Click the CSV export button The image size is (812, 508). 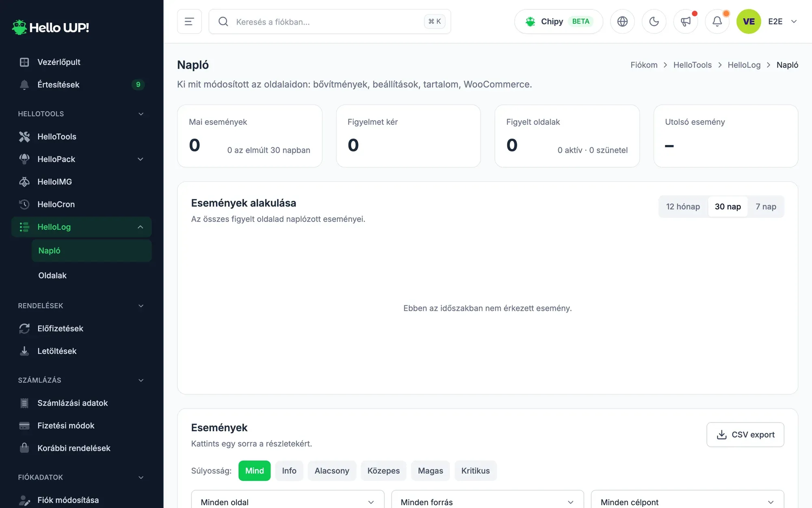coord(745,434)
